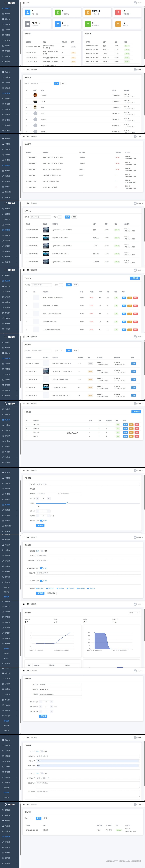
Task: Click 拼团管理 icon in the dashboard screen sidebar
Action: point(3,24)
